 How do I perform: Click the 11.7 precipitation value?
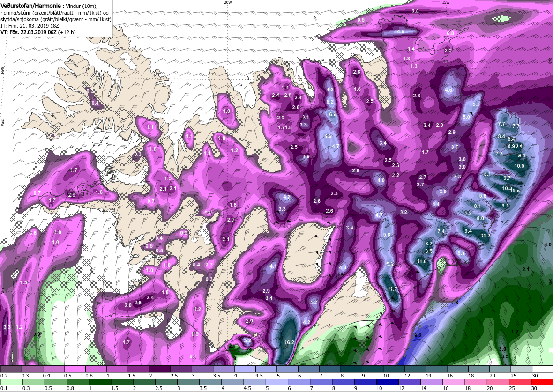click(x=392, y=288)
